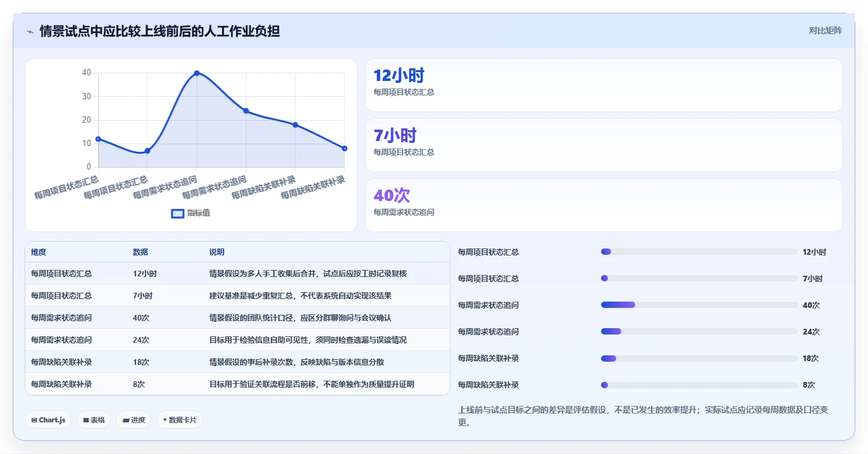Select the 进度 chip tag
868x454 pixels.
(133, 420)
